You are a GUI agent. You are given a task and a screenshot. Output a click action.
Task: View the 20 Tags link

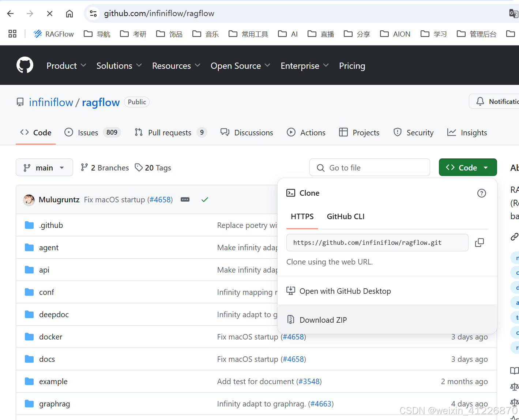click(x=153, y=168)
